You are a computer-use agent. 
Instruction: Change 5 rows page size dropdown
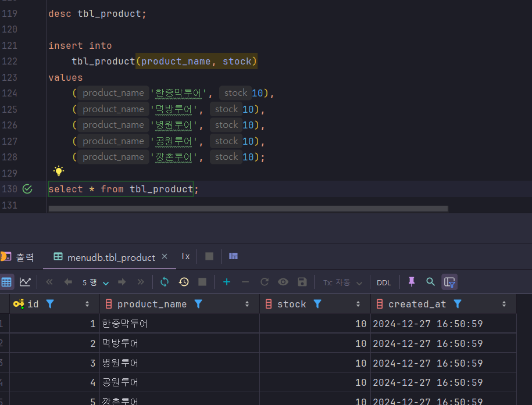96,282
